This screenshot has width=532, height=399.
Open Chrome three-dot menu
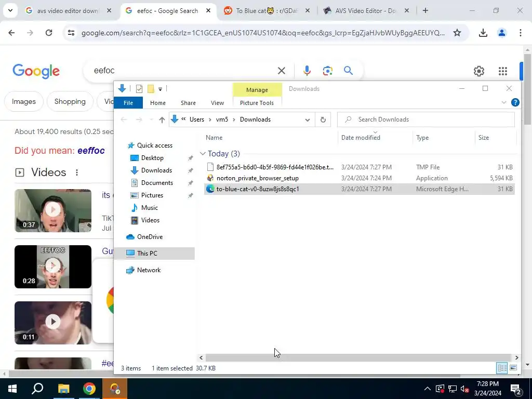521,33
